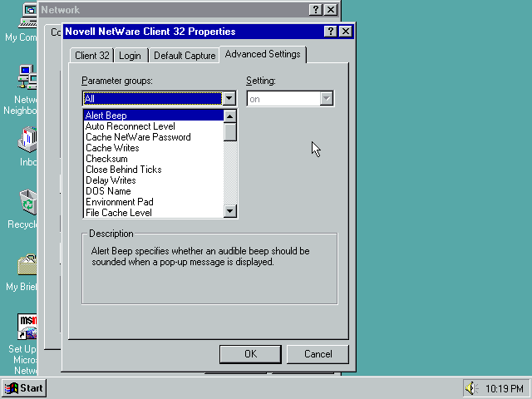This screenshot has height=399, width=532.
Task: Switch to the Default Capture tab
Action: 185,56
